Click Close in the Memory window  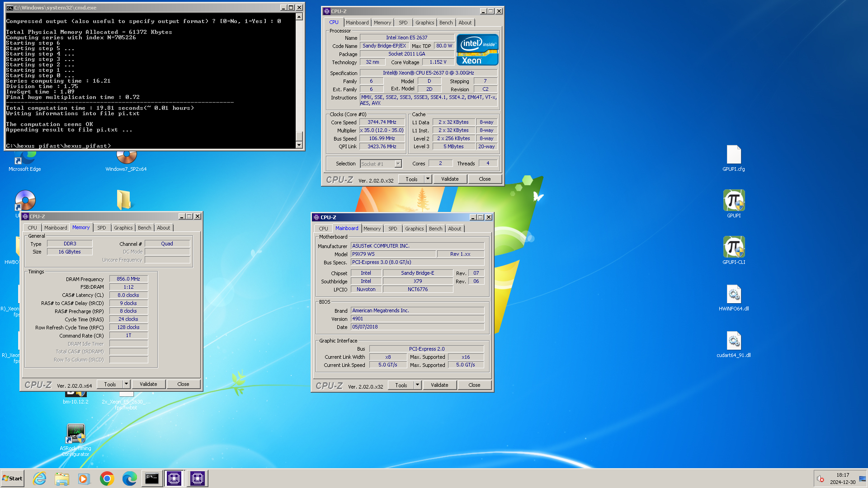pyautogui.click(x=183, y=384)
